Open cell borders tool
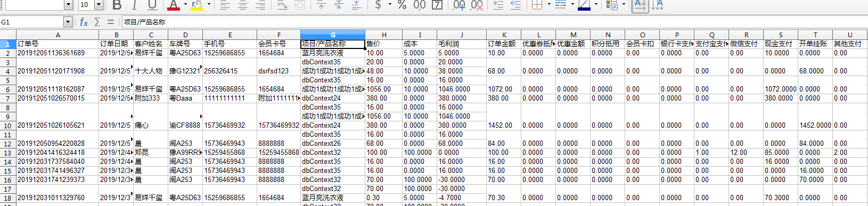The width and height of the screenshot is (868, 206). pos(537,5)
